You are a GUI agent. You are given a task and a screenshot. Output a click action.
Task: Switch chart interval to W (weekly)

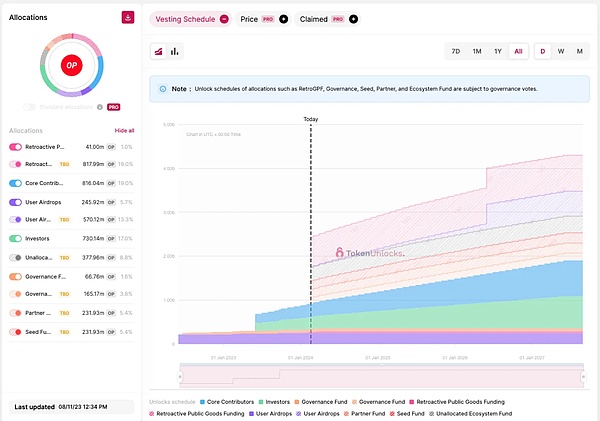pos(561,51)
